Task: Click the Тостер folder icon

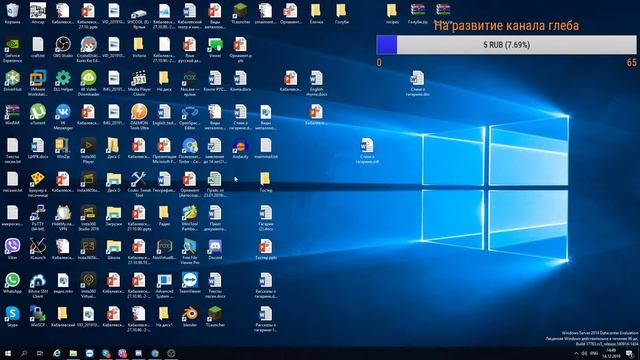Action: (x=265, y=182)
